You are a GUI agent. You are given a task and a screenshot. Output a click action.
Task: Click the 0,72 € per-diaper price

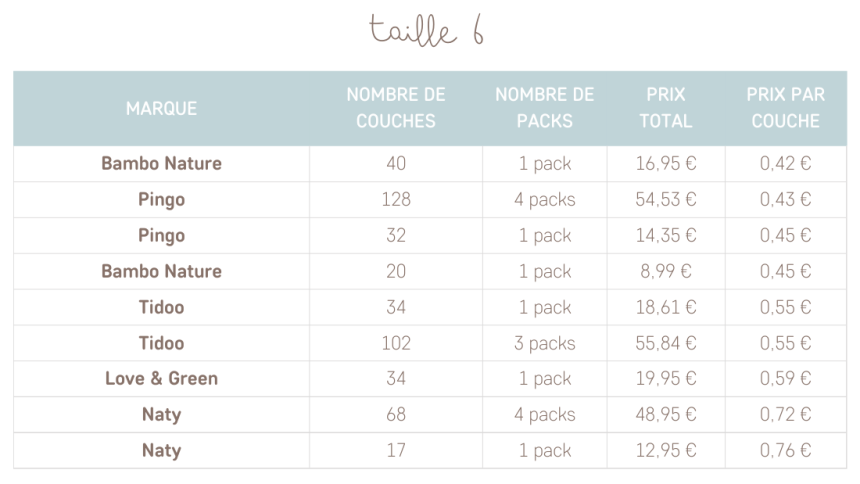coord(785,414)
